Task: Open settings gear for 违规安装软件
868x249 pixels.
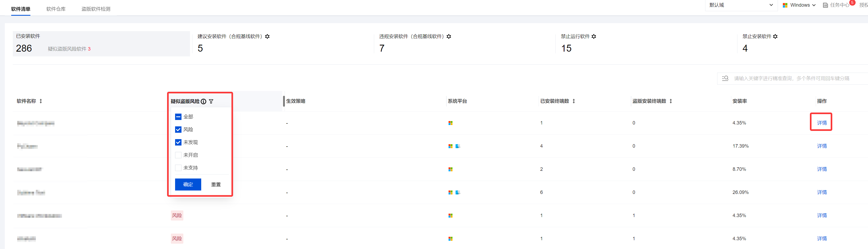Action: (449, 36)
